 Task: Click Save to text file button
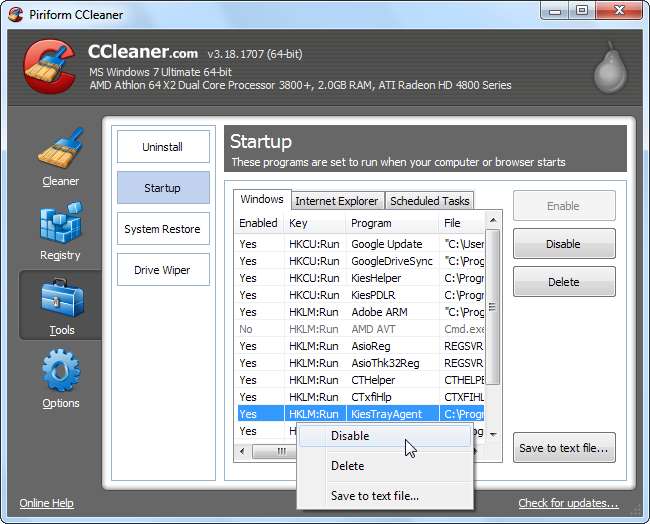pos(563,448)
